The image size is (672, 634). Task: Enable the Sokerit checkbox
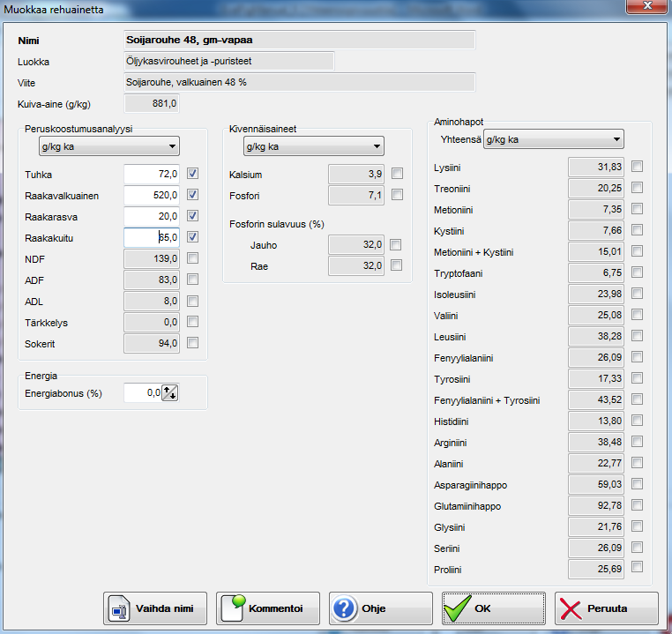click(192, 343)
